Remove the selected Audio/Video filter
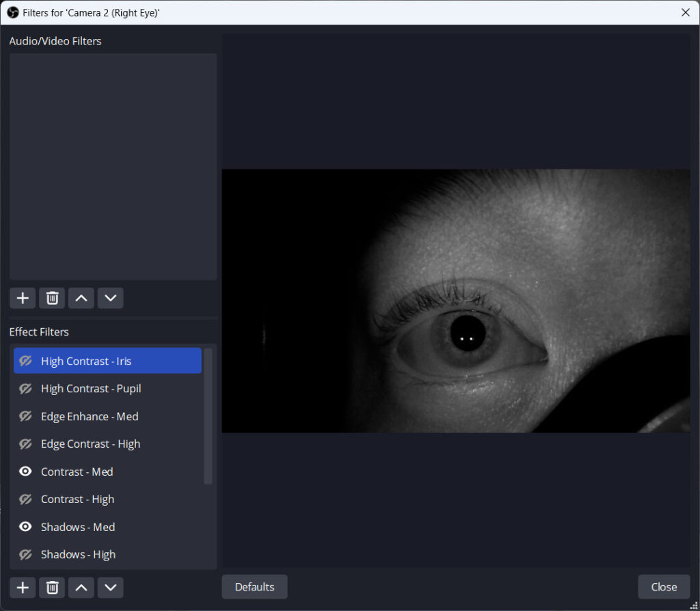The image size is (700, 611). click(x=51, y=298)
